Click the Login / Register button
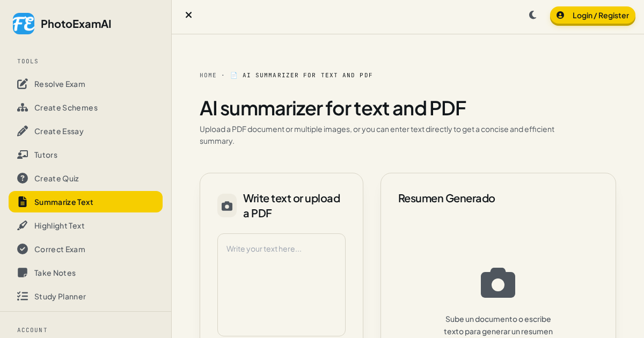 tap(592, 16)
